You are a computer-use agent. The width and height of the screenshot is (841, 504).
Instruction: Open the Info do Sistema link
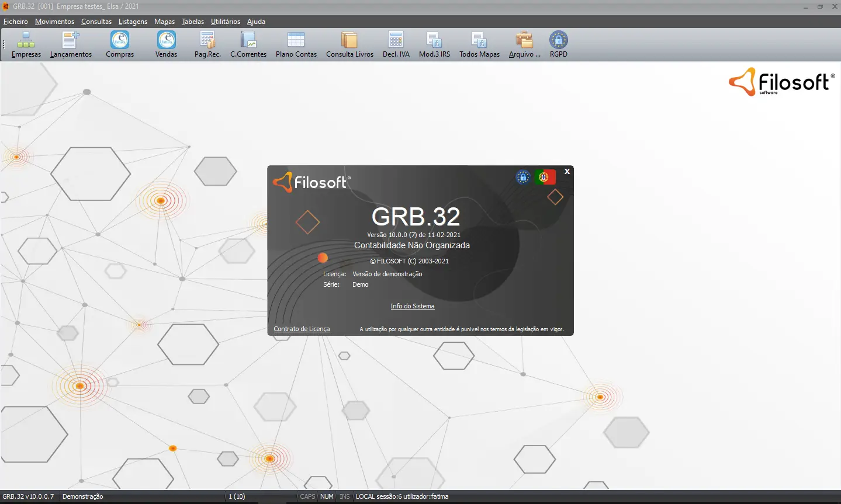tap(412, 306)
